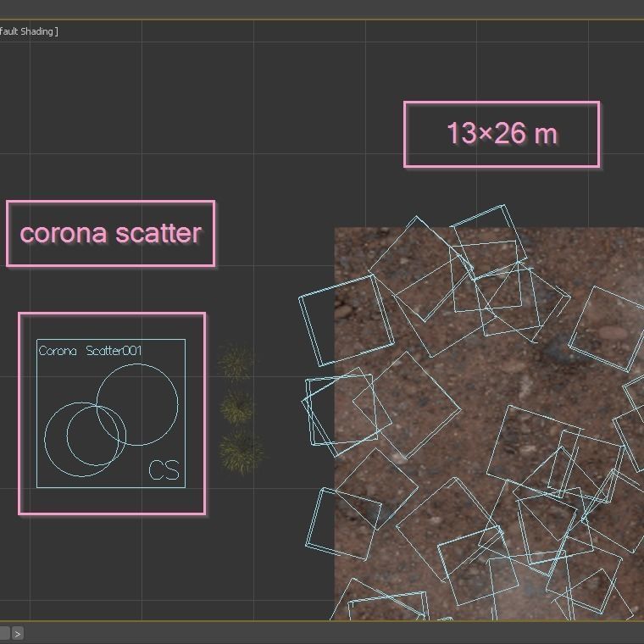
Task: Select the Corona Scatter001 helper object
Action: click(111, 414)
